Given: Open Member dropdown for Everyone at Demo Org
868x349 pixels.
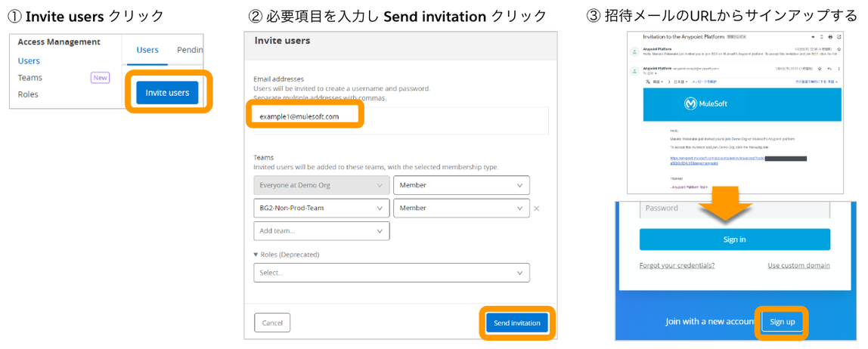Looking at the screenshot, I should (x=461, y=185).
